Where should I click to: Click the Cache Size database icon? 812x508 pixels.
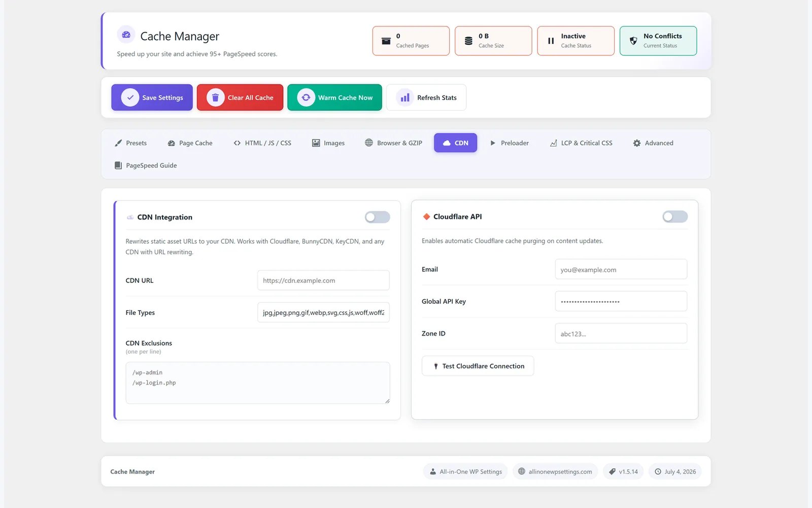coord(468,41)
